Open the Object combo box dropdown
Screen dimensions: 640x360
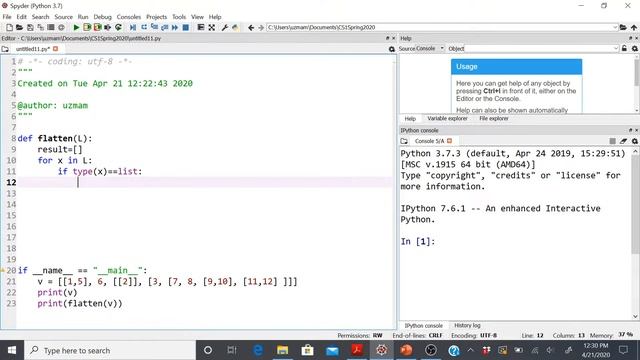[x=616, y=49]
